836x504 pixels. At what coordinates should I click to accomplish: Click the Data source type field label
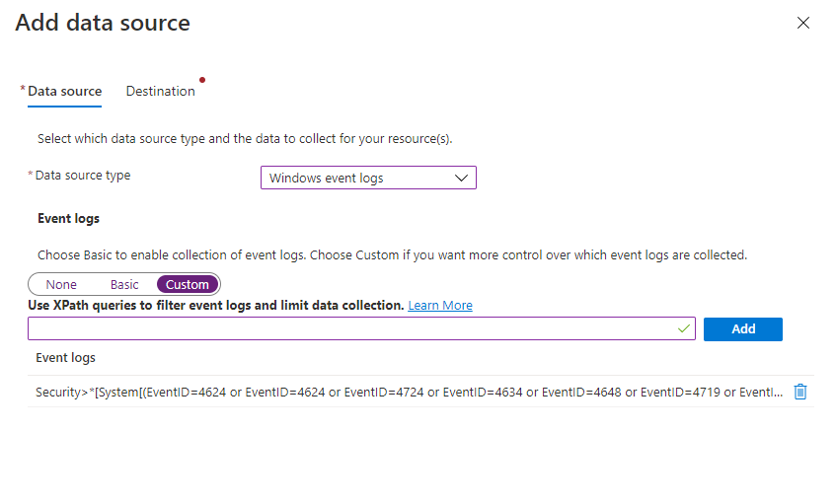[83, 176]
